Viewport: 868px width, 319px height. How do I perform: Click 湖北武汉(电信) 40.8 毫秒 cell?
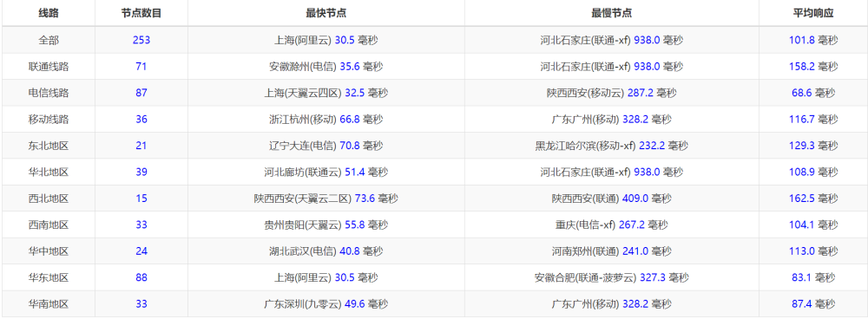[x=326, y=251]
